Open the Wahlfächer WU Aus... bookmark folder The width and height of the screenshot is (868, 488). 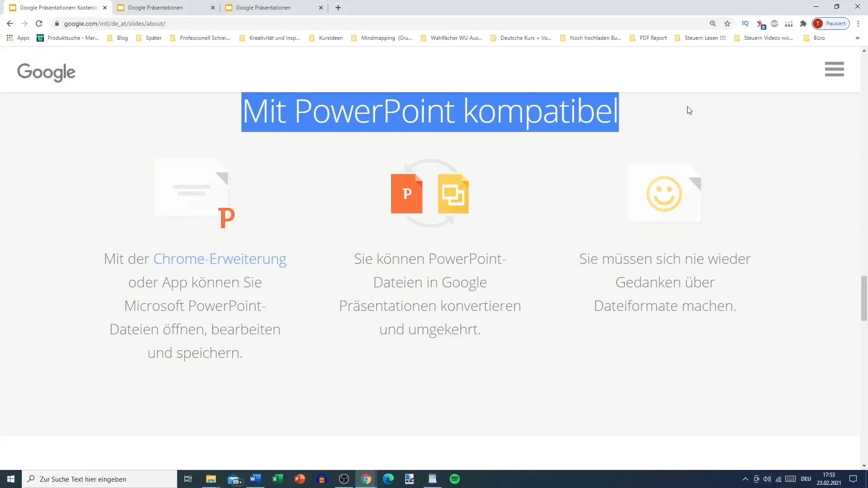tap(451, 38)
